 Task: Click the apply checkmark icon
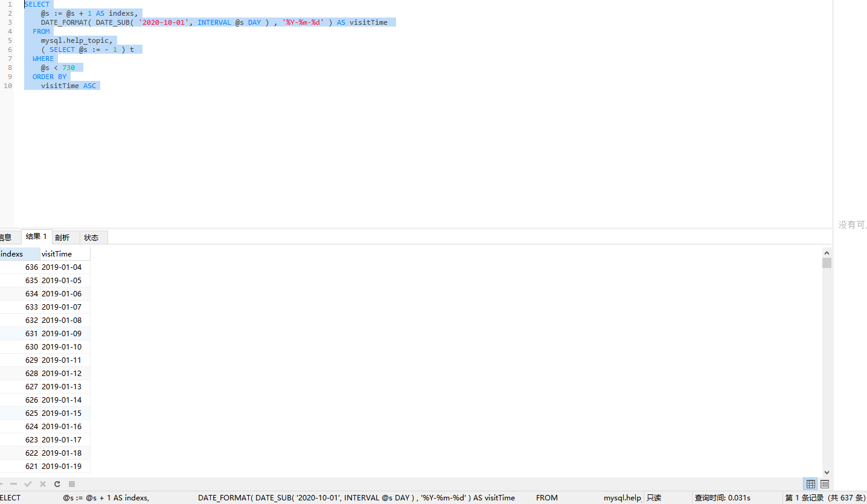pos(28,484)
